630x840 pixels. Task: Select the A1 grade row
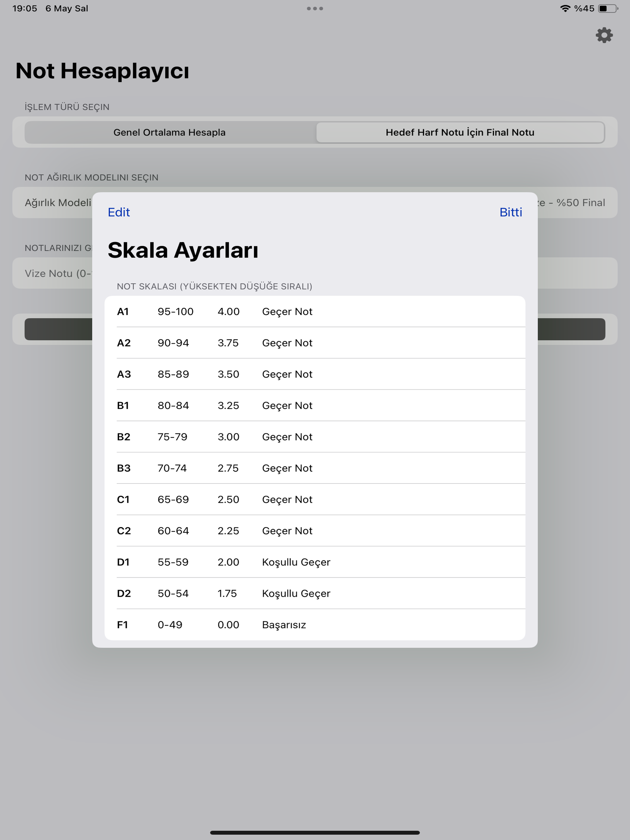[315, 311]
